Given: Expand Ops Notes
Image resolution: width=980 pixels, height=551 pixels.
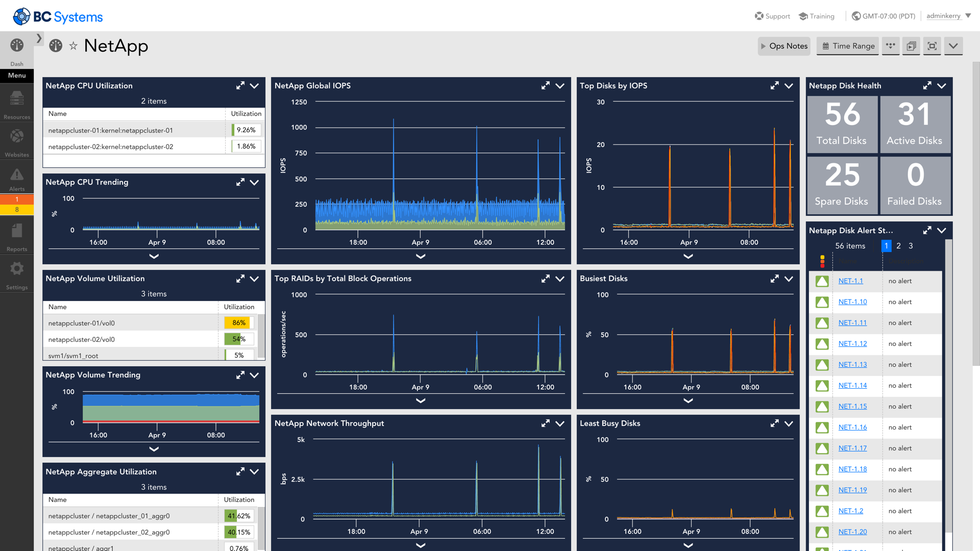Looking at the screenshot, I should (784, 46).
